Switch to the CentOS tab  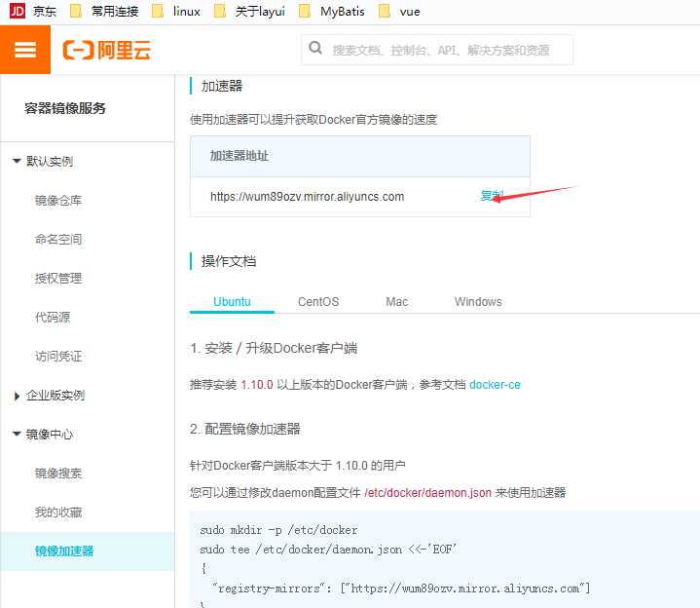click(x=318, y=301)
